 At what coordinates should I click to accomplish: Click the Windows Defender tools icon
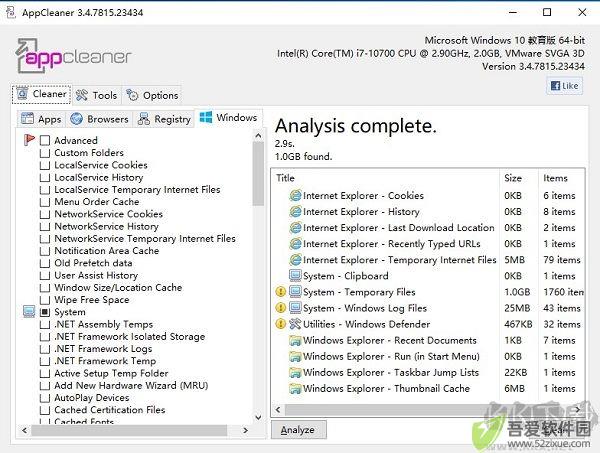point(295,324)
